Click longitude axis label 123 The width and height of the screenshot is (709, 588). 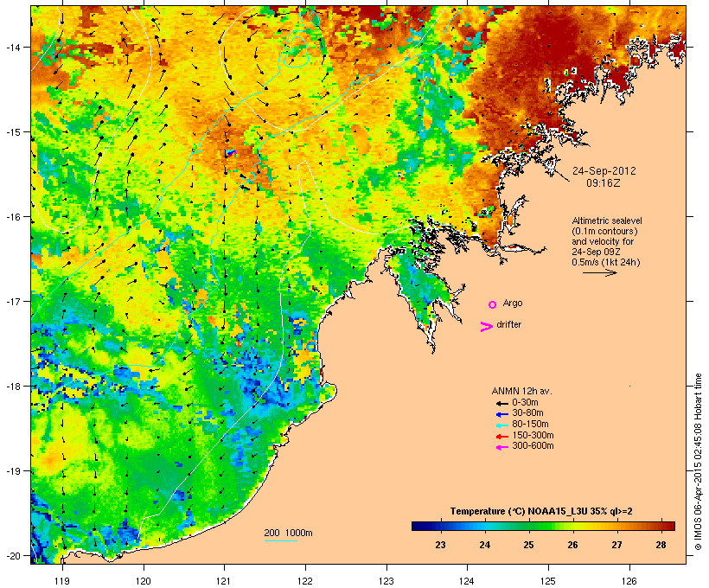(386, 581)
